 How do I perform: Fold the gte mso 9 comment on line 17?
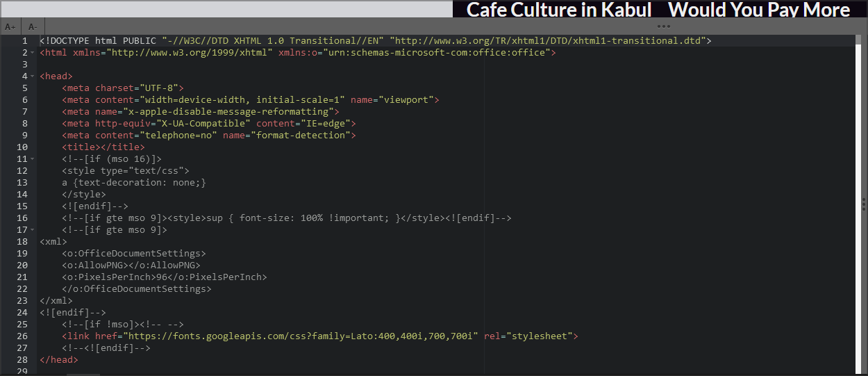33,230
